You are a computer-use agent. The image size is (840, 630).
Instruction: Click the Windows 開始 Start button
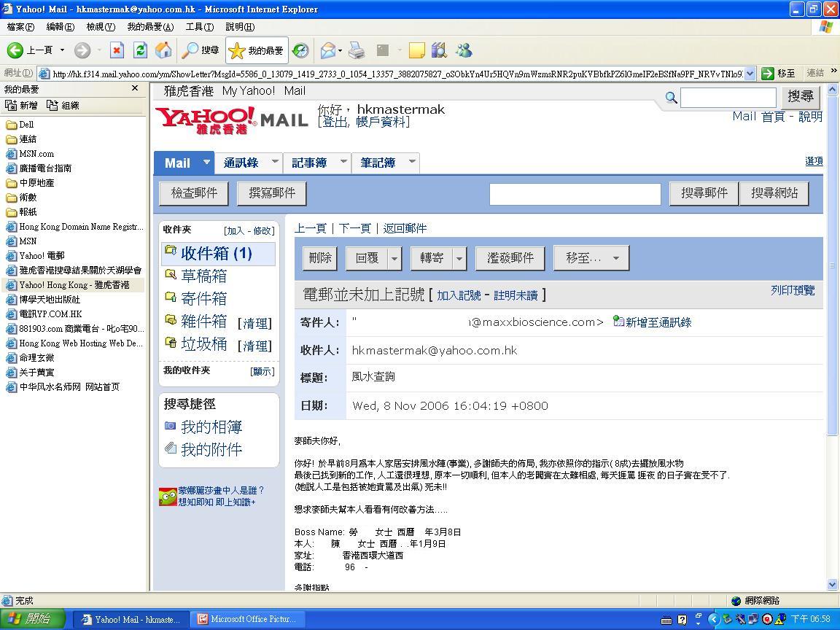click(x=32, y=619)
